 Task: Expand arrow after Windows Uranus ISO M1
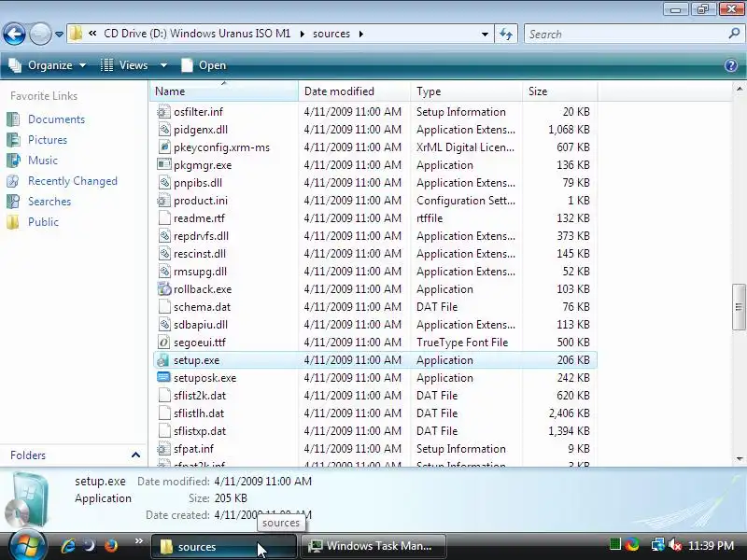[x=302, y=34]
